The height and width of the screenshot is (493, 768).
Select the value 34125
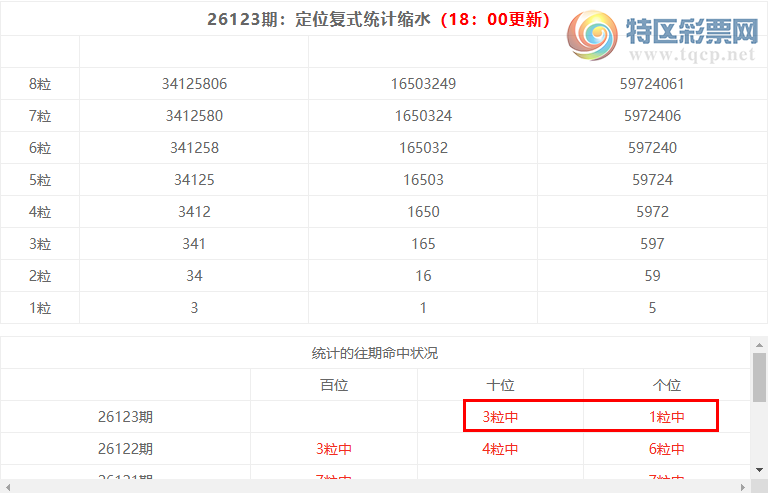[x=194, y=180]
